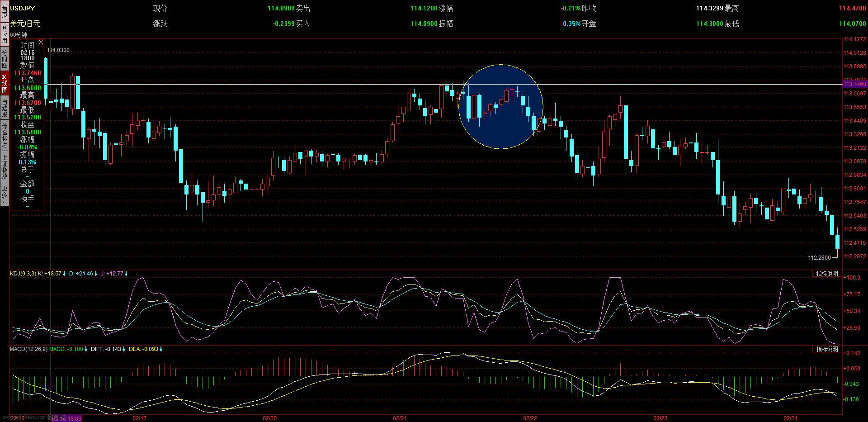
Task: Click the 02/17 date label on time axis
Action: 139,418
